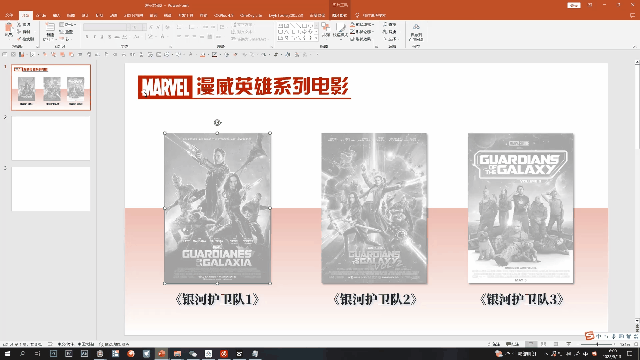Image resolution: width=640 pixels, height=360 pixels.
Task: Select slide 3 thumbnail
Action: 51,189
